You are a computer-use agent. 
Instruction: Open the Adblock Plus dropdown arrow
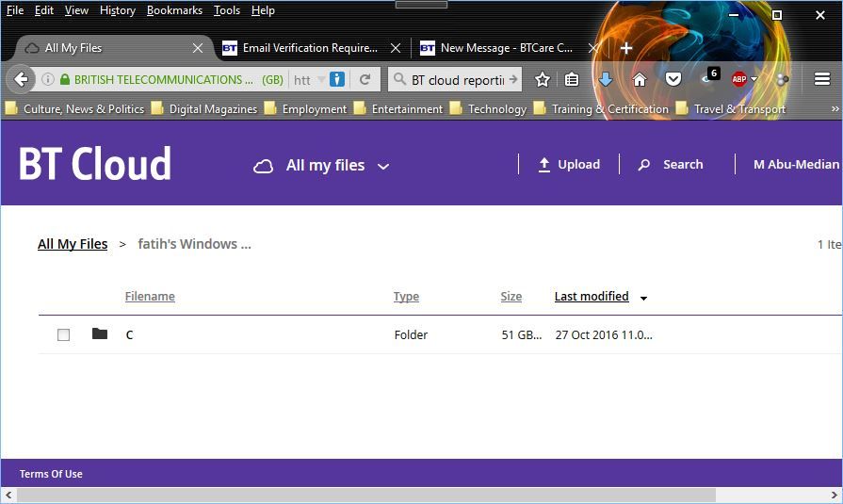pyautogui.click(x=754, y=79)
